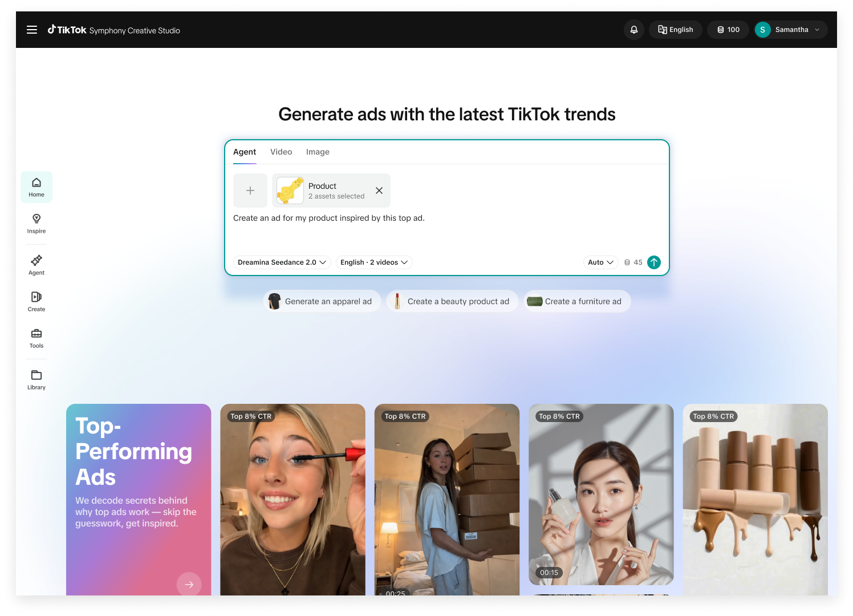
Task: Expand the Auto dropdown
Action: coord(600,262)
